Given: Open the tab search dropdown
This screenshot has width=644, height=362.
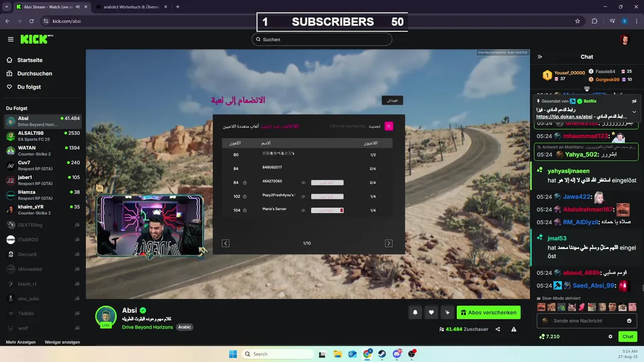Looking at the screenshot, I should (x=7, y=7).
